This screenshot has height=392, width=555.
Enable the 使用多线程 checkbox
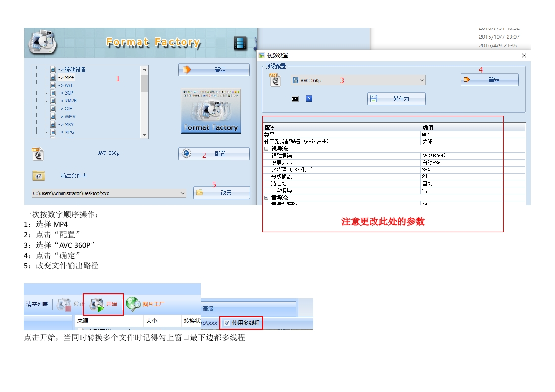click(227, 323)
